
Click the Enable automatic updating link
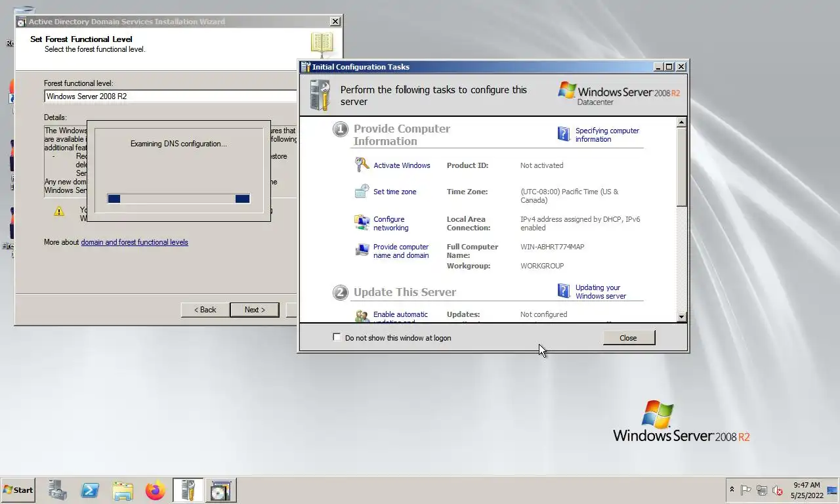(x=400, y=318)
